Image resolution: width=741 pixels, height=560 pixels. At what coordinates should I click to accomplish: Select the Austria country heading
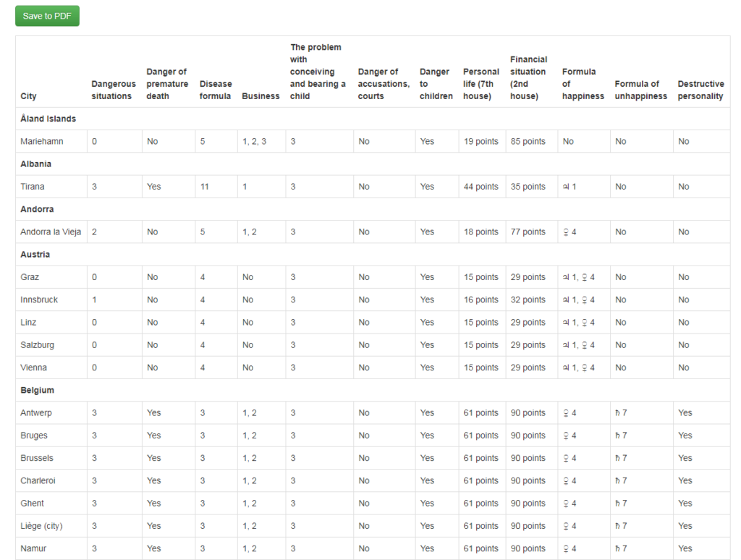[x=35, y=255]
